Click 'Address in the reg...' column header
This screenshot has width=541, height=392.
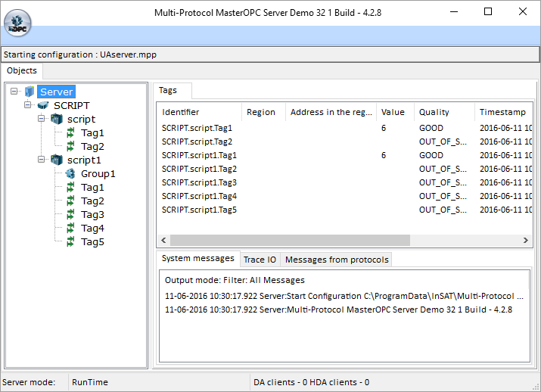point(331,112)
